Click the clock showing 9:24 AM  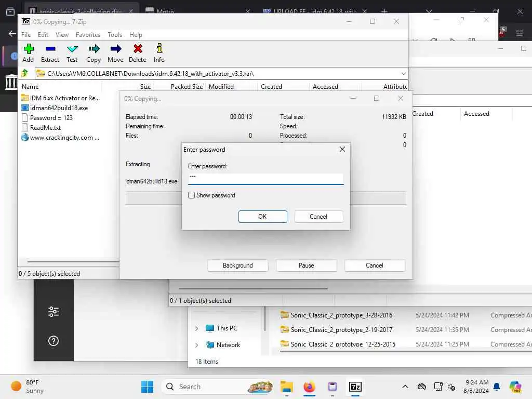pos(477,382)
